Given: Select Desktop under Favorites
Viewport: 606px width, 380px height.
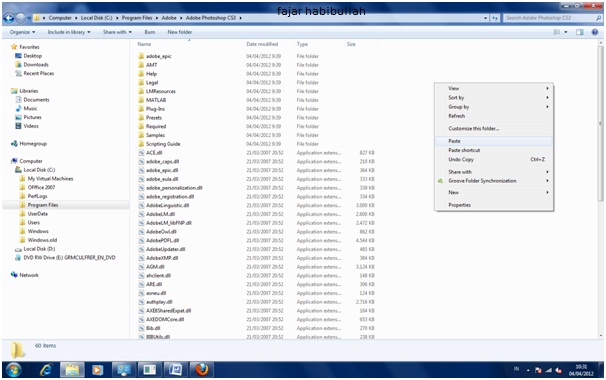Looking at the screenshot, I should tap(28, 56).
